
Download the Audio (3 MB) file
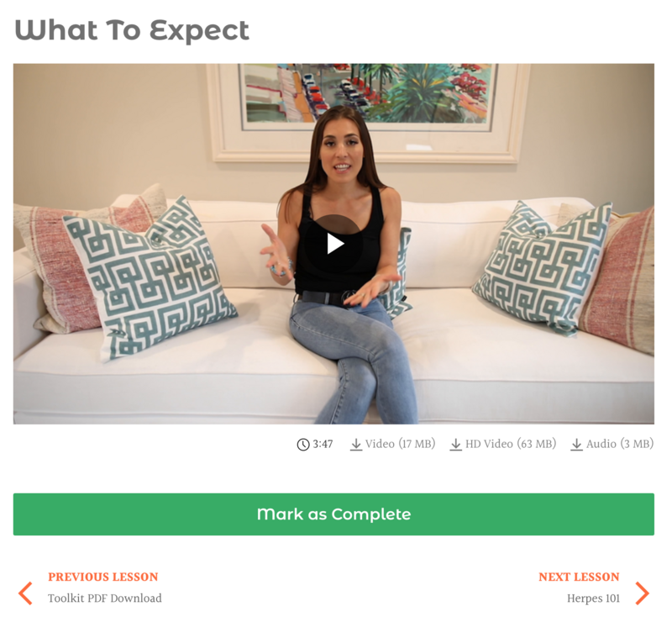(612, 444)
